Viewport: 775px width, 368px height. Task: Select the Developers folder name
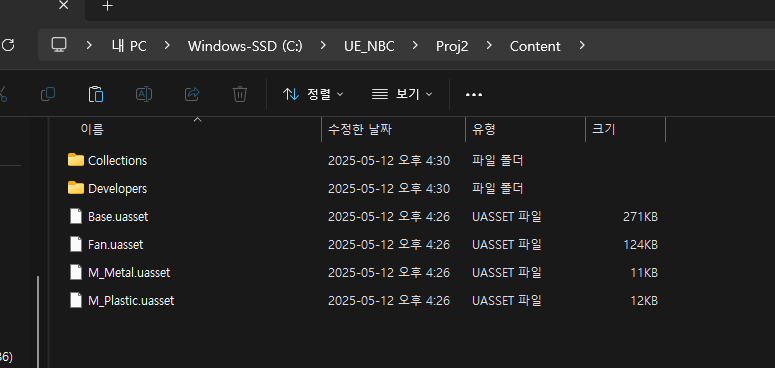pyautogui.click(x=117, y=189)
